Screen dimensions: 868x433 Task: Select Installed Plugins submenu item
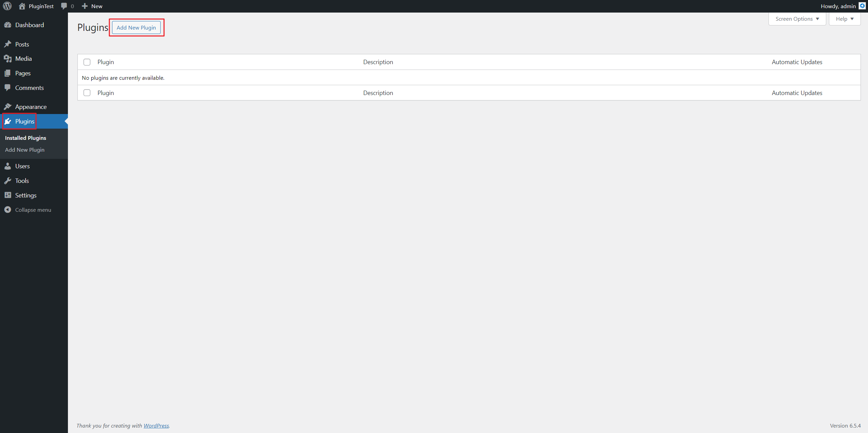25,138
